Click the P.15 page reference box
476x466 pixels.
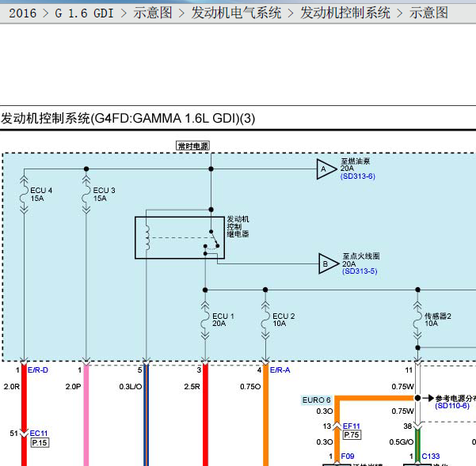[40, 442]
